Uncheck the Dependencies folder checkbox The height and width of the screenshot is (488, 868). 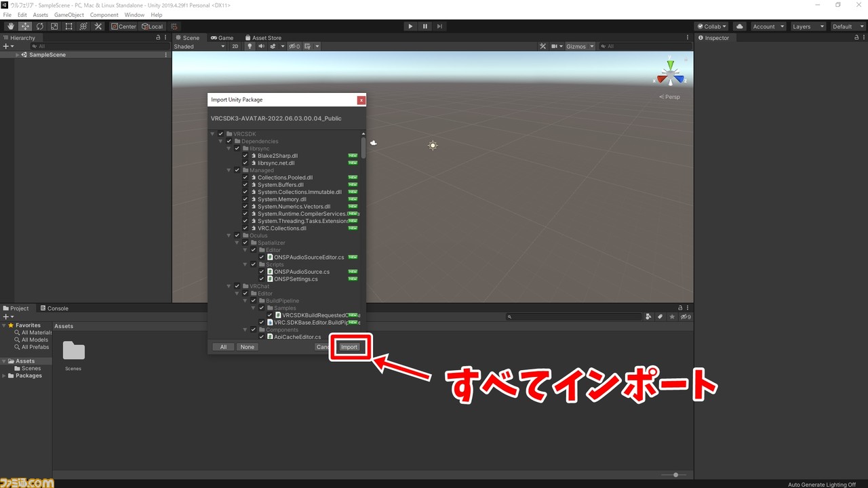(229, 141)
